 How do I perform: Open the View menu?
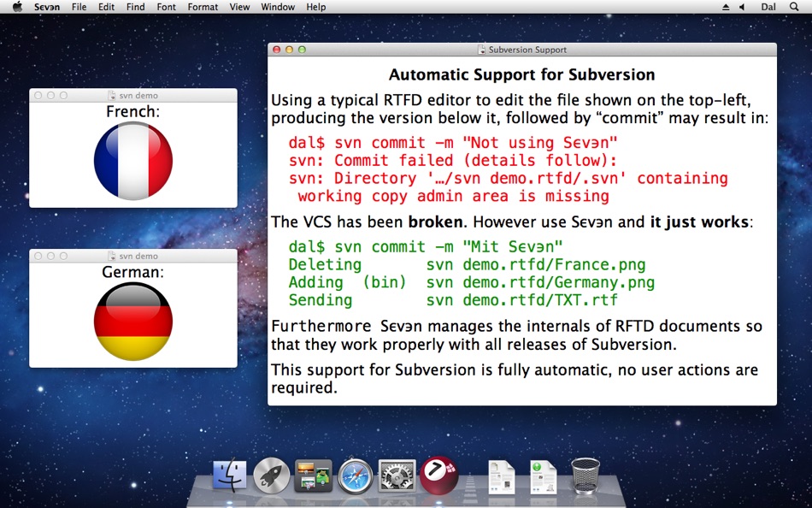[239, 7]
